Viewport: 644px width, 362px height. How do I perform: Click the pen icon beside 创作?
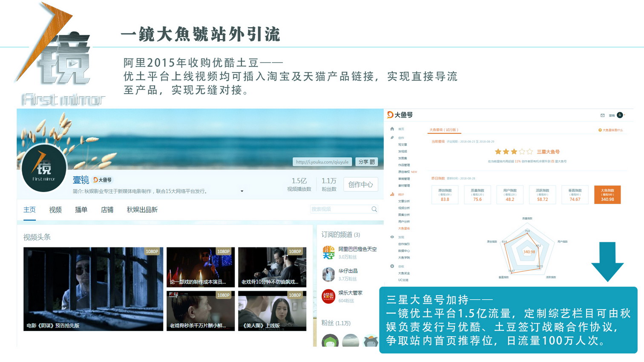pos(392,138)
